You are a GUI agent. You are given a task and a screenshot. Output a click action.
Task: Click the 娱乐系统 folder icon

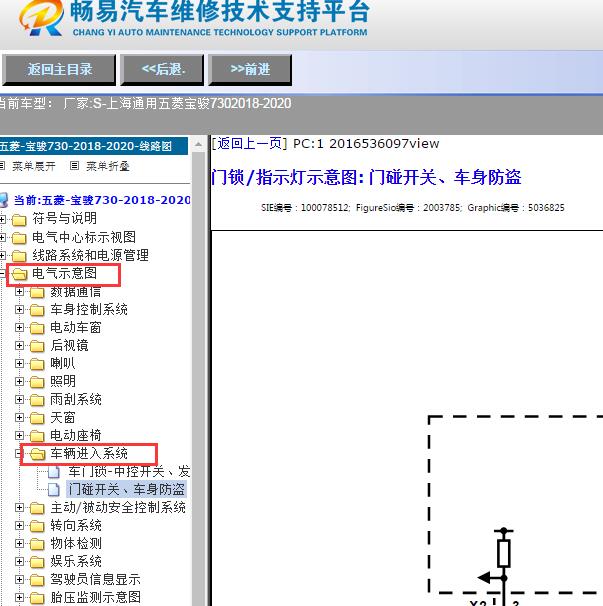pyautogui.click(x=37, y=562)
